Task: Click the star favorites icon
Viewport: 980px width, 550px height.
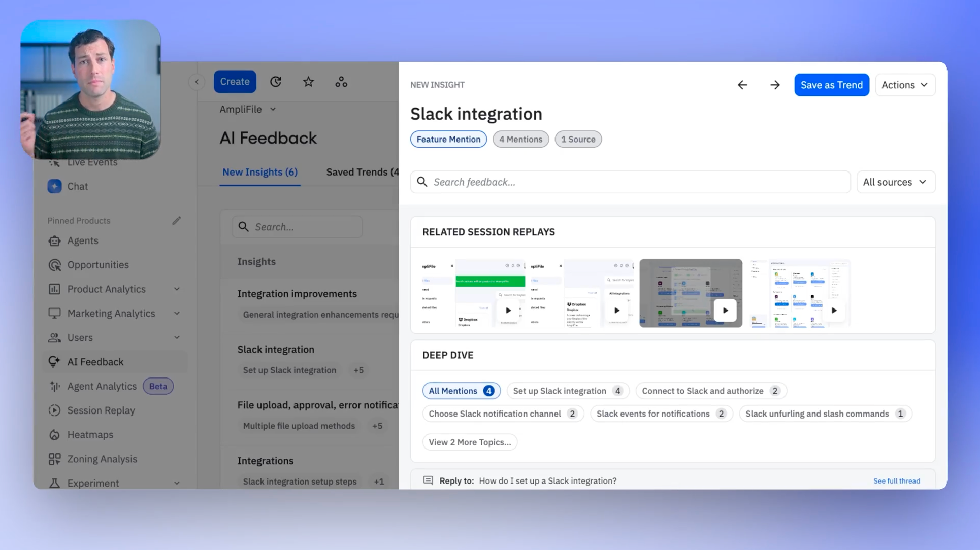Action: click(308, 82)
